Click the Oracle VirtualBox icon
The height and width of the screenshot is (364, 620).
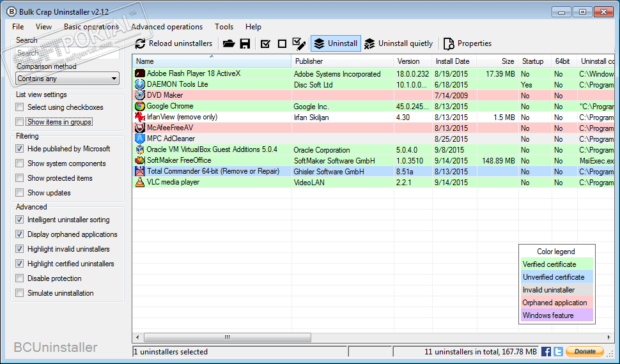(x=139, y=149)
